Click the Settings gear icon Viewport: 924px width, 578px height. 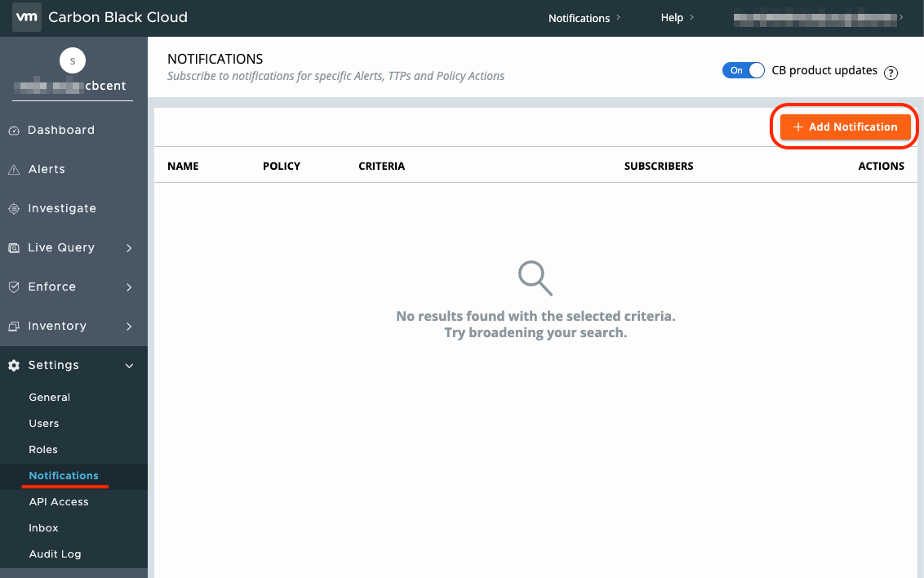click(14, 365)
